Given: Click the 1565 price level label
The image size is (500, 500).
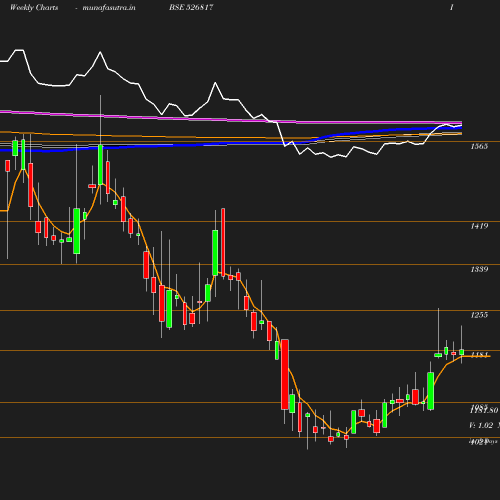Looking at the screenshot, I should pos(479,146).
